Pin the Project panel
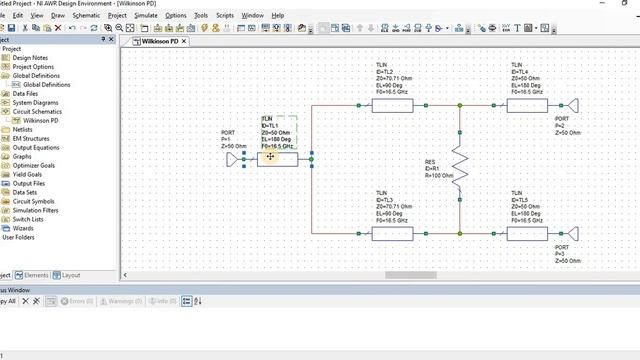Screen dimensions: 640x360 [103, 39]
